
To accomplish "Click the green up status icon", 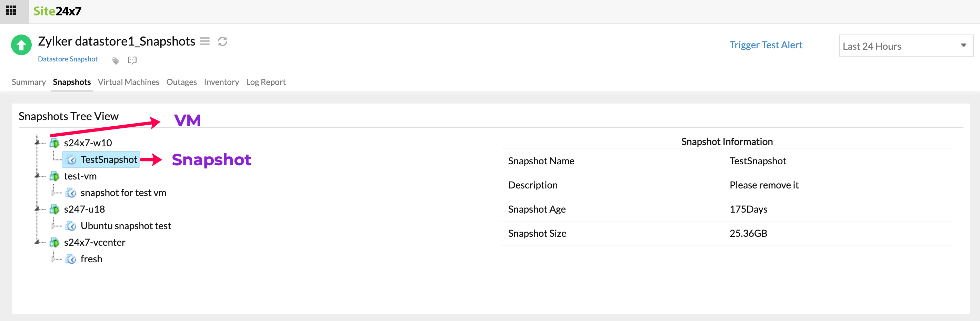I will (x=21, y=45).
